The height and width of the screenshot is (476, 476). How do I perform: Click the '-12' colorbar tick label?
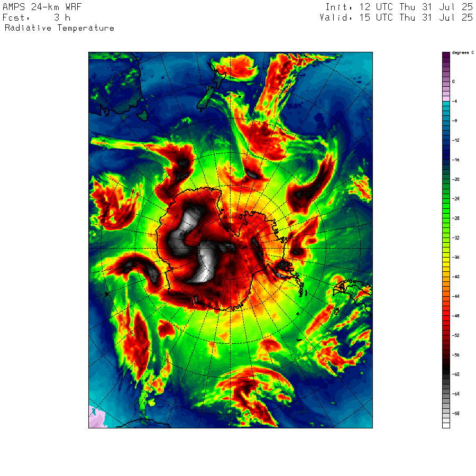point(456,140)
